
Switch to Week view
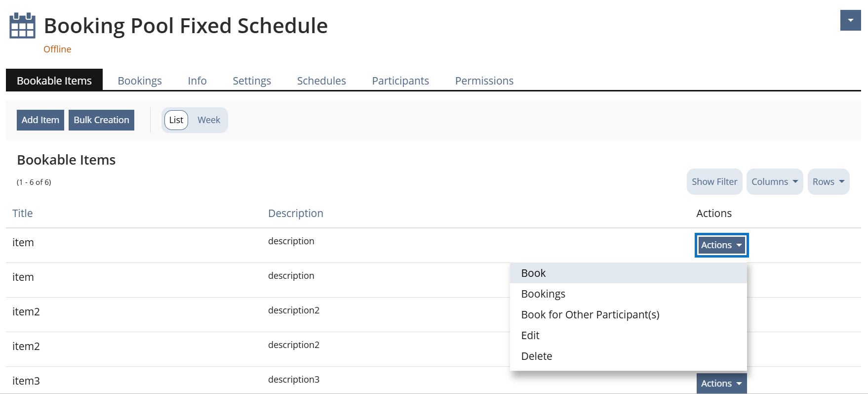coord(208,120)
